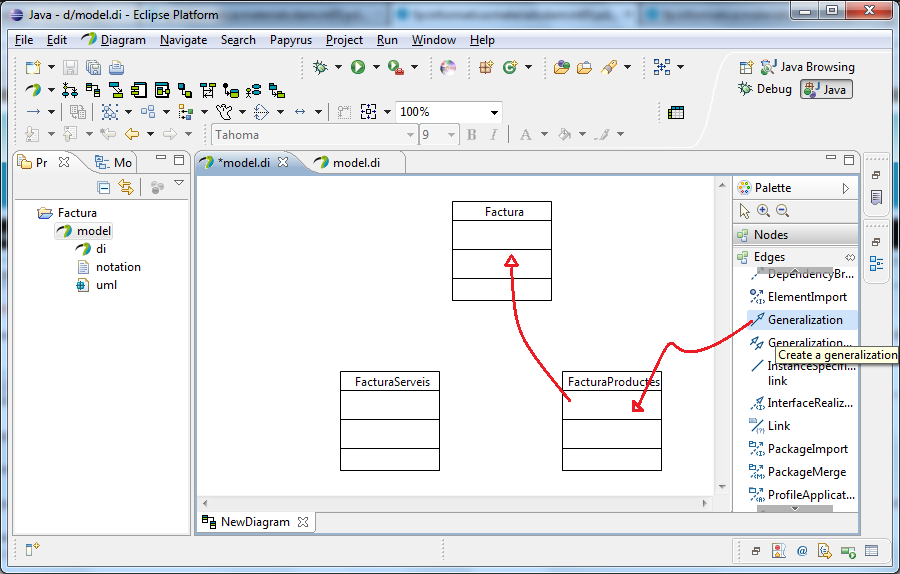Toggle Link with Editor in explorer
The width and height of the screenshot is (900, 574).
[x=126, y=187]
